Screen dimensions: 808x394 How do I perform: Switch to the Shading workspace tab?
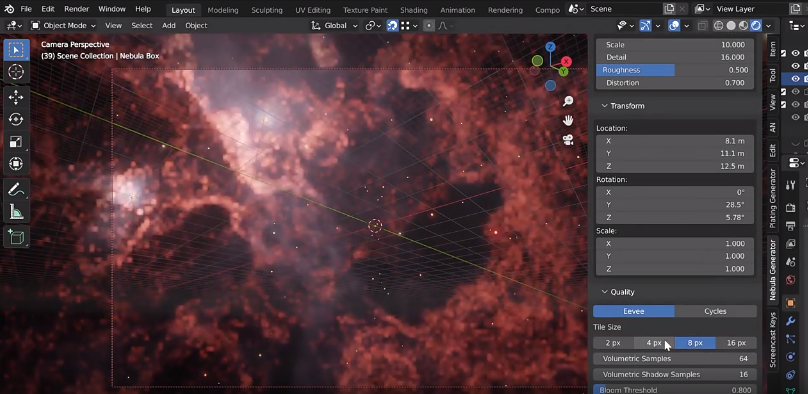pos(413,10)
